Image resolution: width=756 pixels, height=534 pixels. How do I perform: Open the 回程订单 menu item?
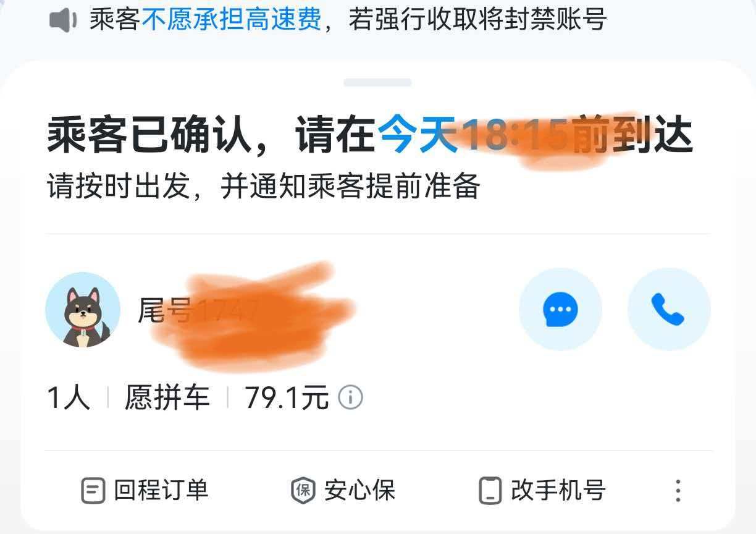point(145,491)
